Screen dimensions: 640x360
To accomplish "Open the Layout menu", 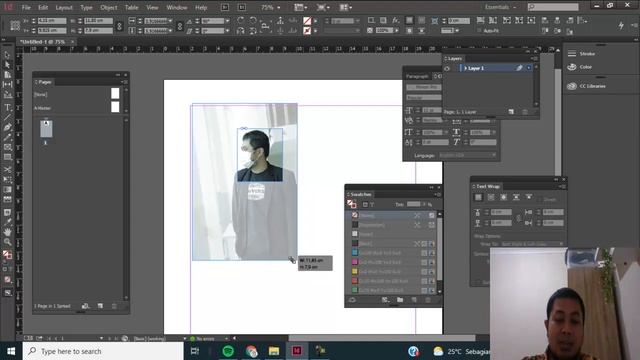I will 64,7.
